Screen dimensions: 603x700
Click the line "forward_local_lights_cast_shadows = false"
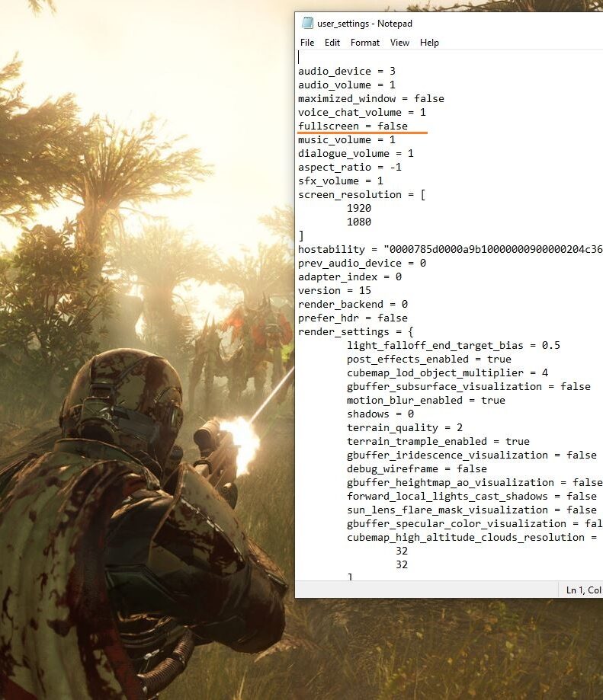click(472, 497)
